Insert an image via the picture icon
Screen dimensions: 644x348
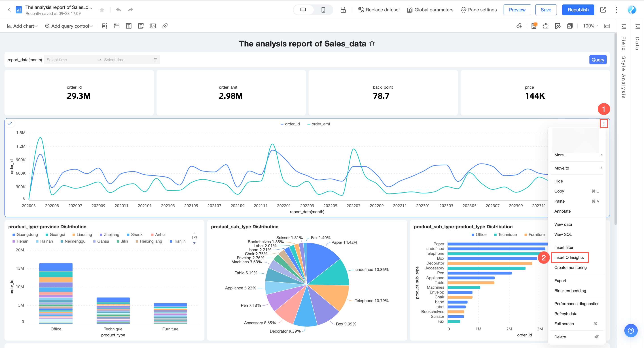[x=153, y=26]
